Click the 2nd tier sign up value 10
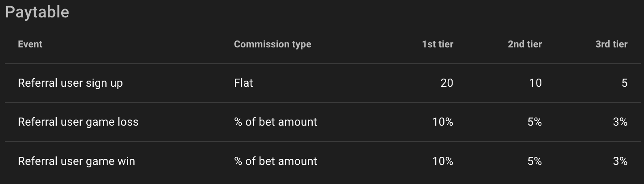 click(535, 83)
